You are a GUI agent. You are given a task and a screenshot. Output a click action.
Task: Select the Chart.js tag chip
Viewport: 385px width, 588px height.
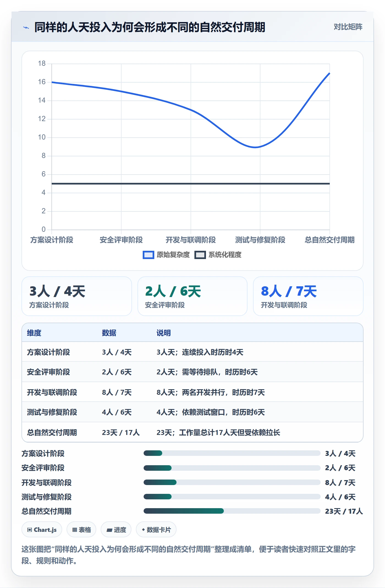pos(42,529)
